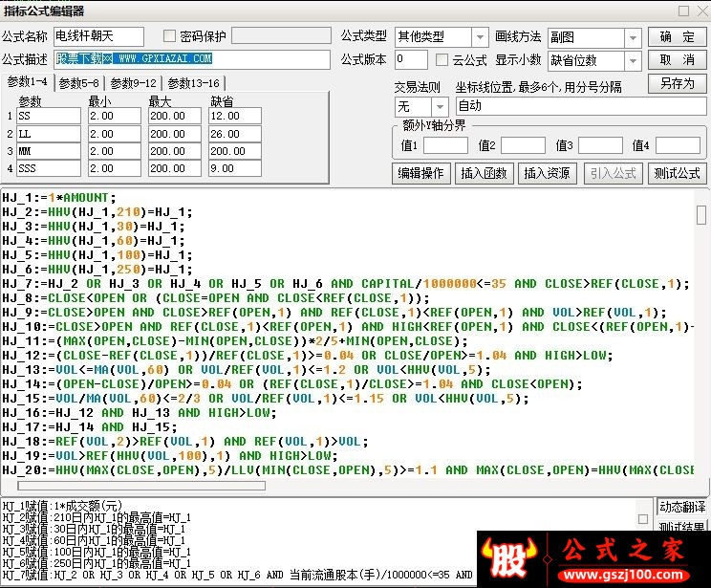
Task: Open the 编辑操作 menu button
Action: tap(420, 173)
